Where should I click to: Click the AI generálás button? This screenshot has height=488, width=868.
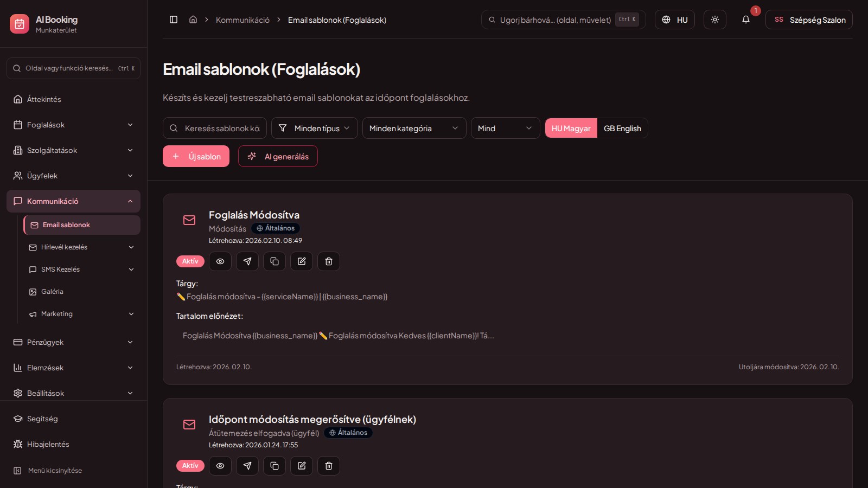pos(278,156)
